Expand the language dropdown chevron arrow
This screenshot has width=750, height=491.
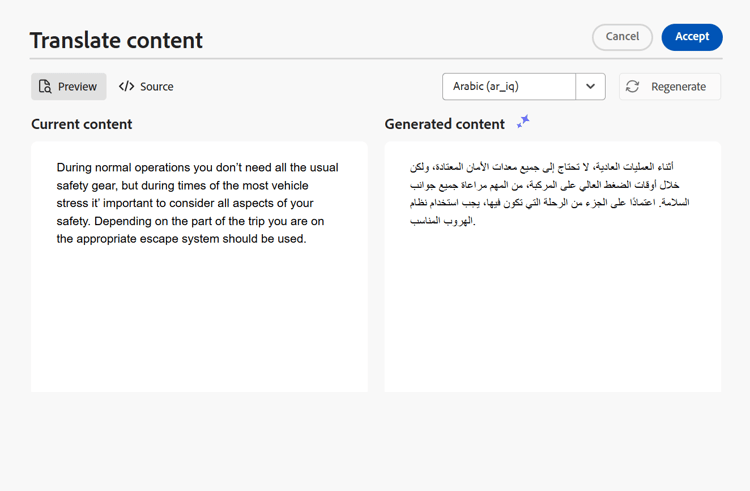pos(590,87)
